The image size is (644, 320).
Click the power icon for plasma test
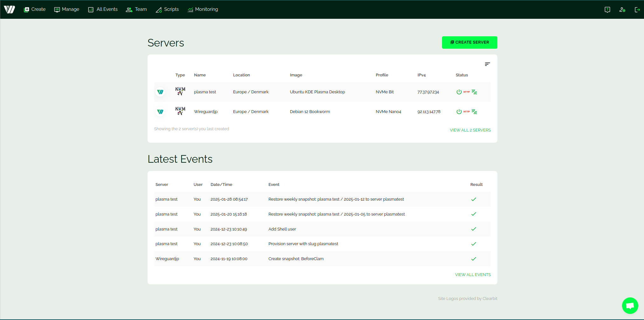tap(459, 92)
